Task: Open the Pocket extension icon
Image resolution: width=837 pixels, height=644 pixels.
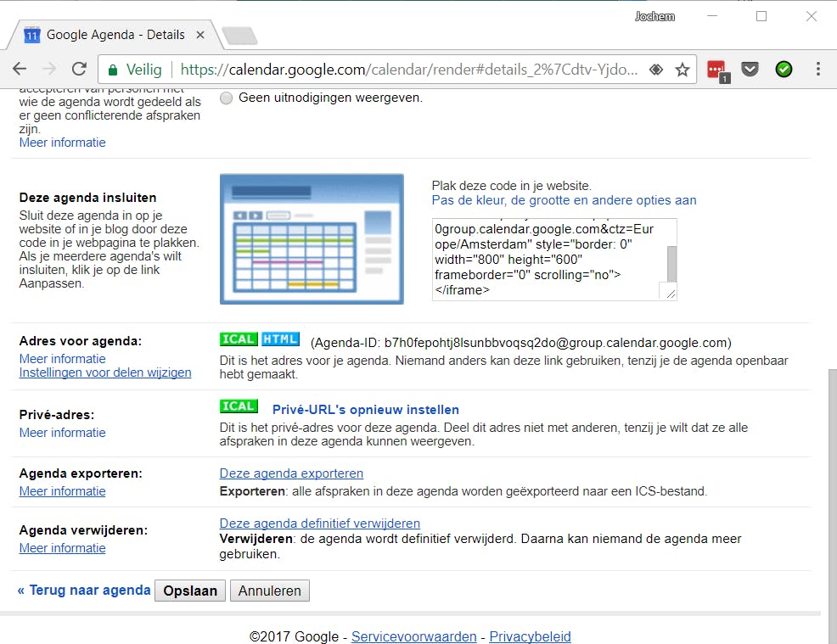Action: click(x=750, y=69)
